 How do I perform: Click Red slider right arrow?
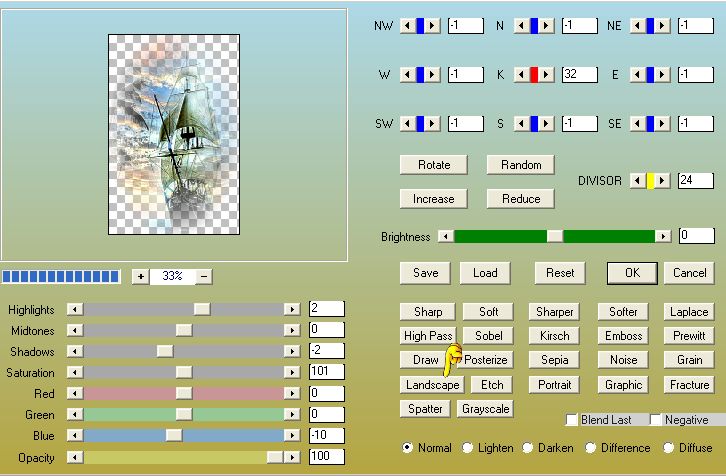292,393
